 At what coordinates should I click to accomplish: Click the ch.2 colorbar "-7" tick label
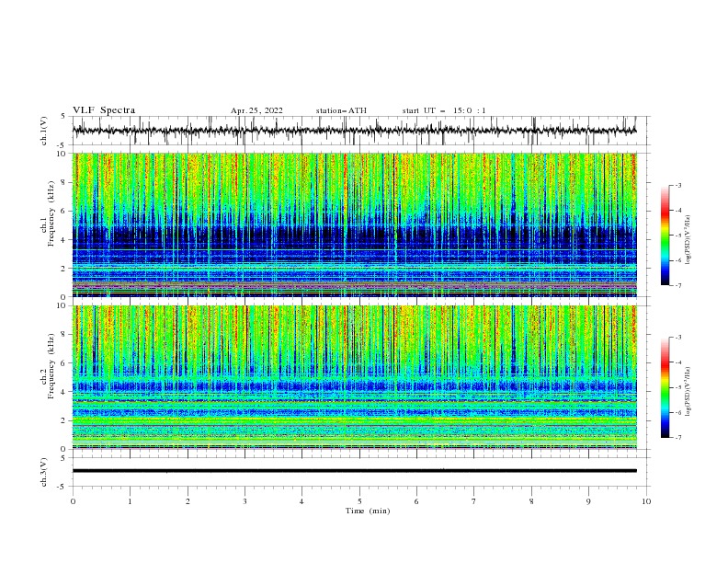[x=678, y=438]
